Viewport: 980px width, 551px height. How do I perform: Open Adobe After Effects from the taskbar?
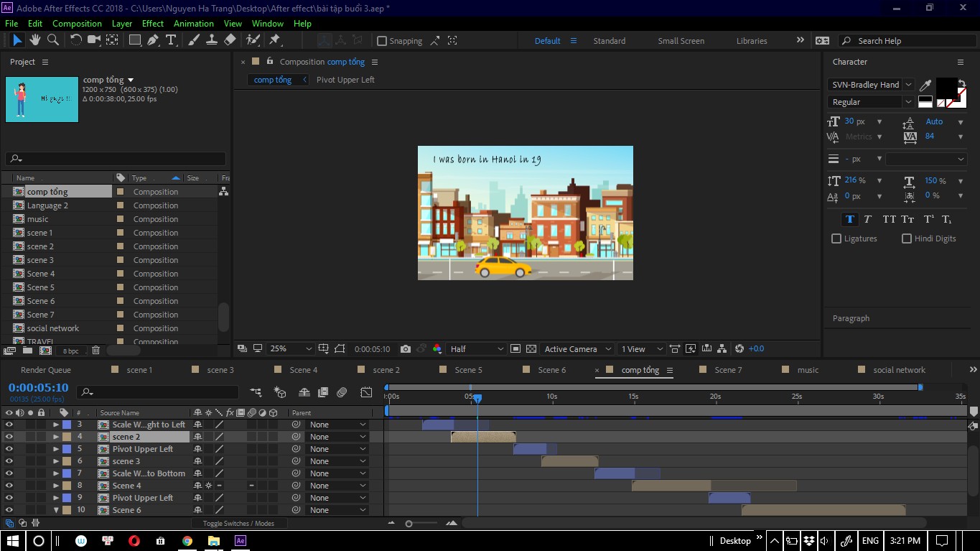click(241, 540)
